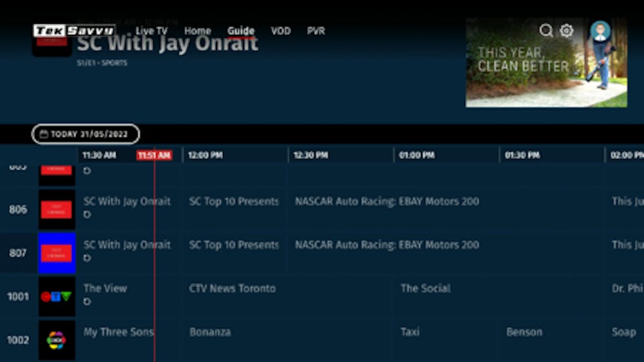The width and height of the screenshot is (644, 362).
Task: Click calendar icon in Today date button
Action: click(x=44, y=134)
